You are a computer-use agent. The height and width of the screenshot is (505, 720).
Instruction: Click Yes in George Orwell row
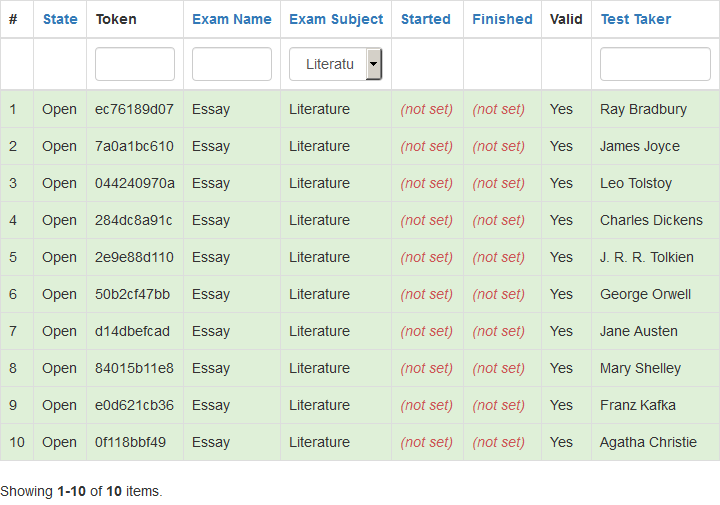[561, 294]
